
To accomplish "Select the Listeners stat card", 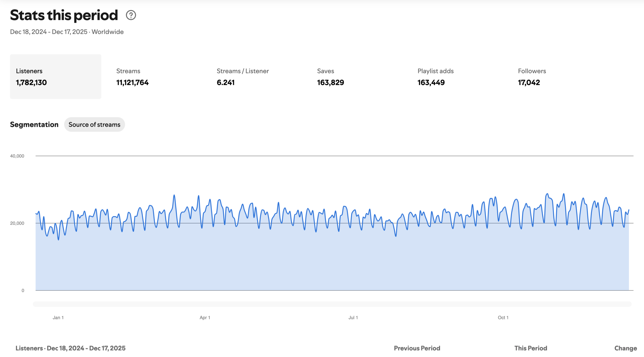I will 56,77.
